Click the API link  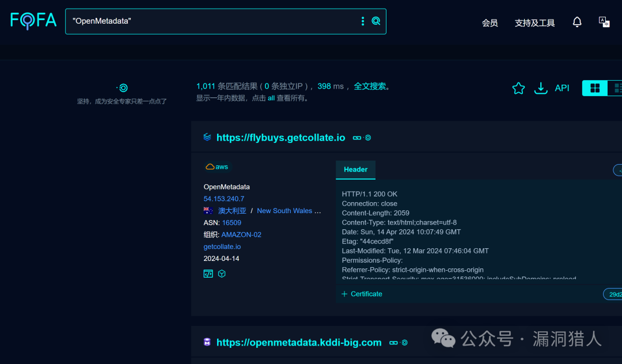click(562, 88)
